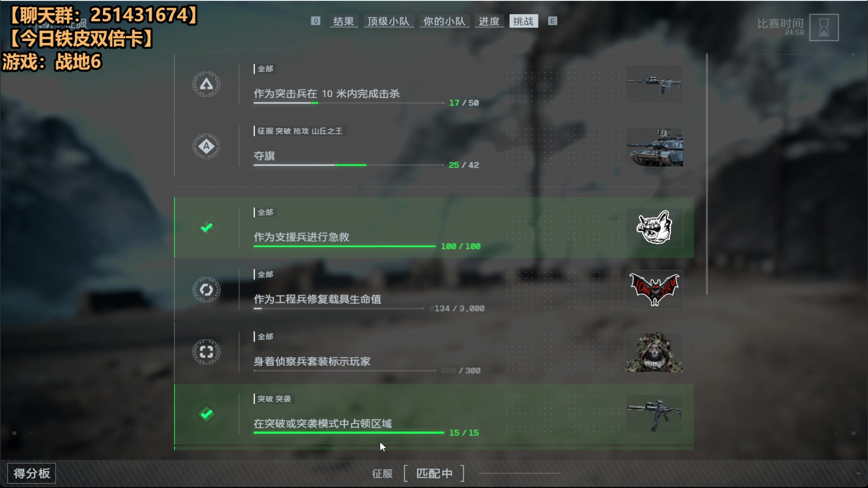
Task: Open the 顶级小队 tab
Action: click(388, 21)
